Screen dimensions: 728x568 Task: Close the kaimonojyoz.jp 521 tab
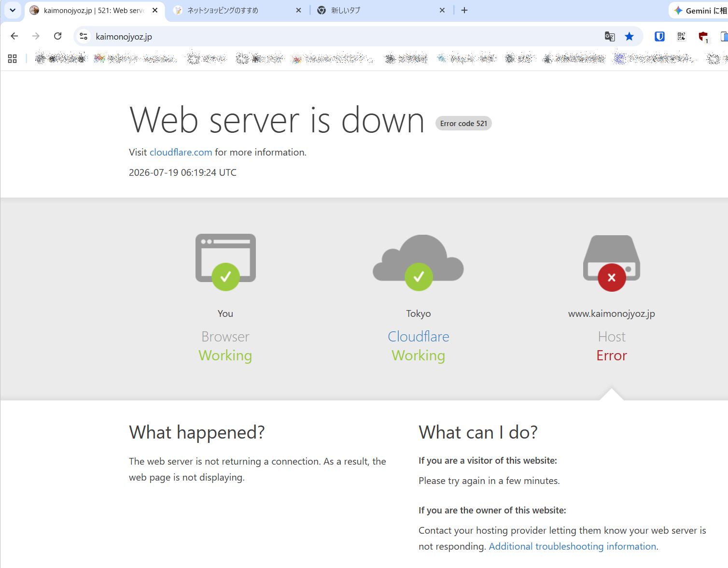click(x=155, y=10)
